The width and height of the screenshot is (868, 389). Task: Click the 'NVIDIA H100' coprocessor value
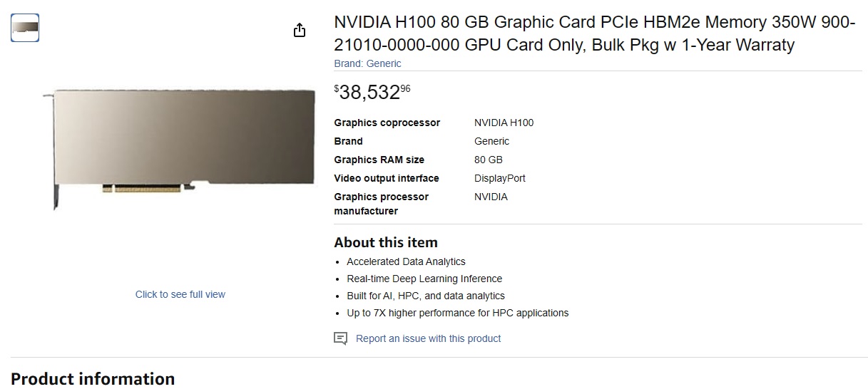pos(504,123)
